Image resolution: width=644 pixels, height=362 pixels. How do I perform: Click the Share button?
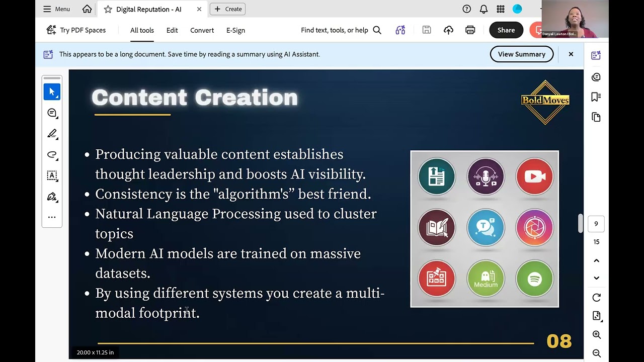506,30
